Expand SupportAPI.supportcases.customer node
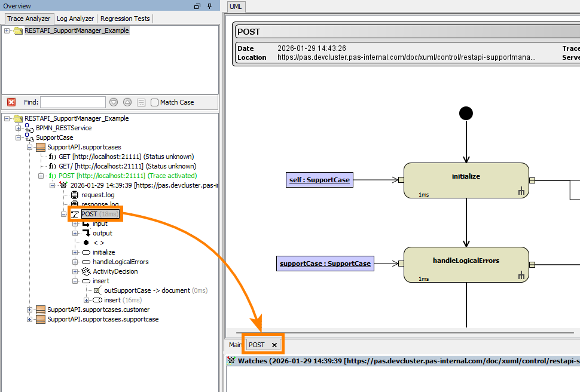The width and height of the screenshot is (580, 392). coord(30,310)
